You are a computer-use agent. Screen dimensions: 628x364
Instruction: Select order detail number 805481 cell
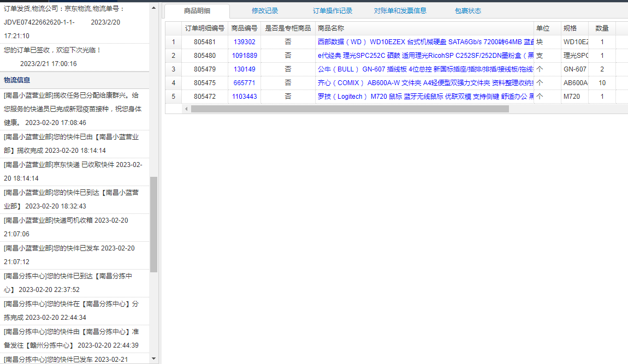[x=205, y=42]
